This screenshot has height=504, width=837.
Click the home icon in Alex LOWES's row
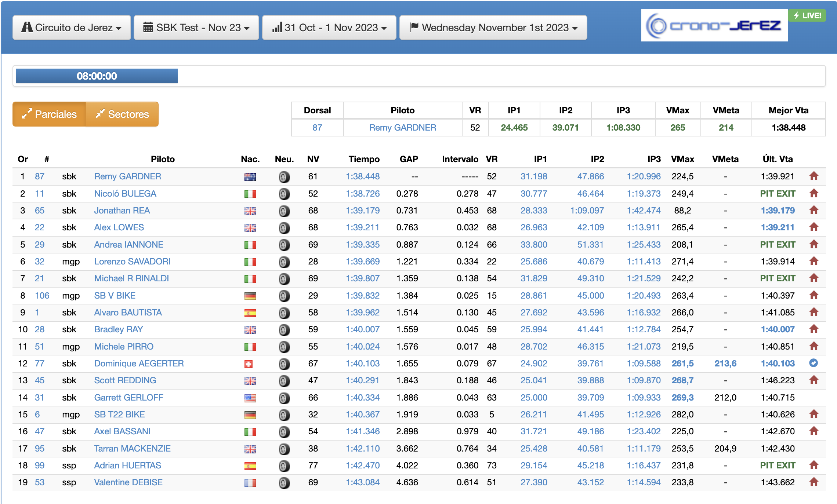[x=814, y=227]
